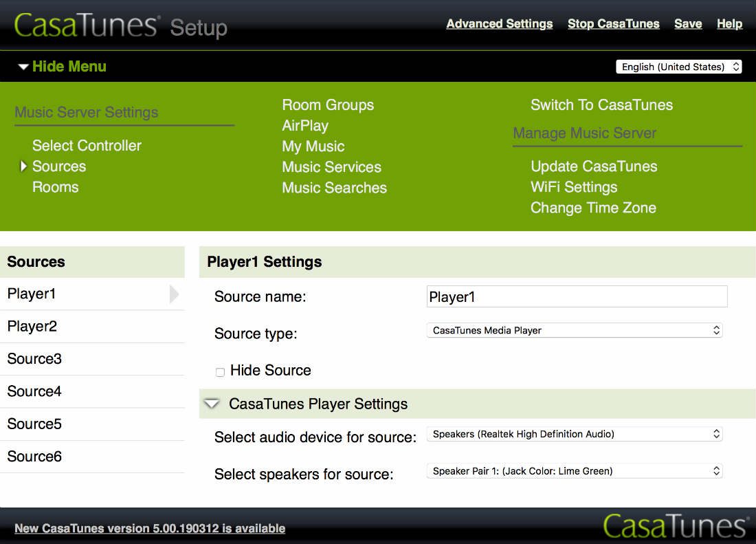Open Advanced Settings

tap(499, 24)
